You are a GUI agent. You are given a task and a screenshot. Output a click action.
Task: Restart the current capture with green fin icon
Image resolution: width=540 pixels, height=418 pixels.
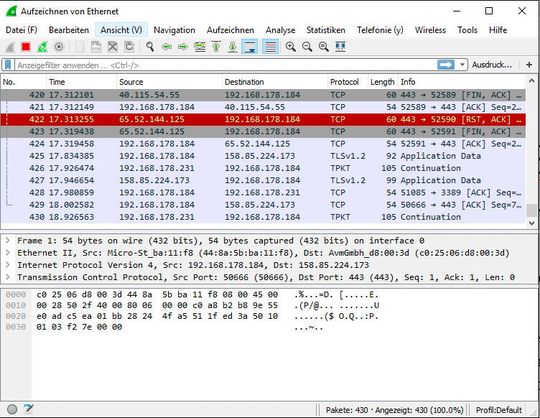point(42,47)
